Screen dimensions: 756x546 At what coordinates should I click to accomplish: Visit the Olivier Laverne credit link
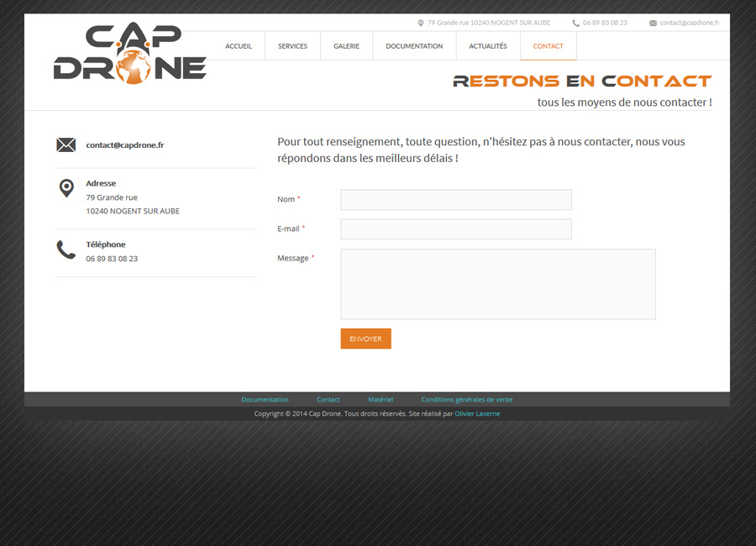tap(477, 414)
